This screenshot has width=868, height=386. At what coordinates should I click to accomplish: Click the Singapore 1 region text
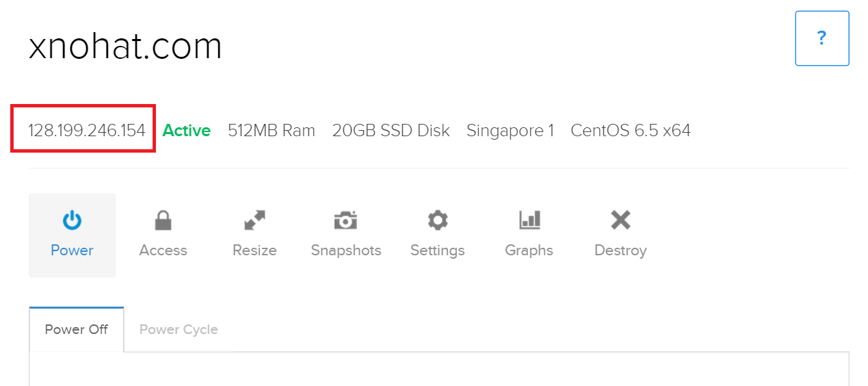510,130
